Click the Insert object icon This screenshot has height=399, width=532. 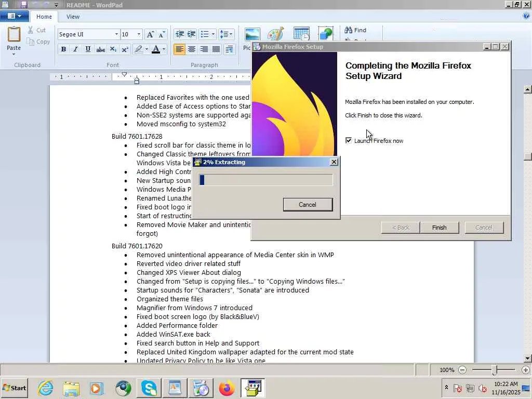pos(326,34)
